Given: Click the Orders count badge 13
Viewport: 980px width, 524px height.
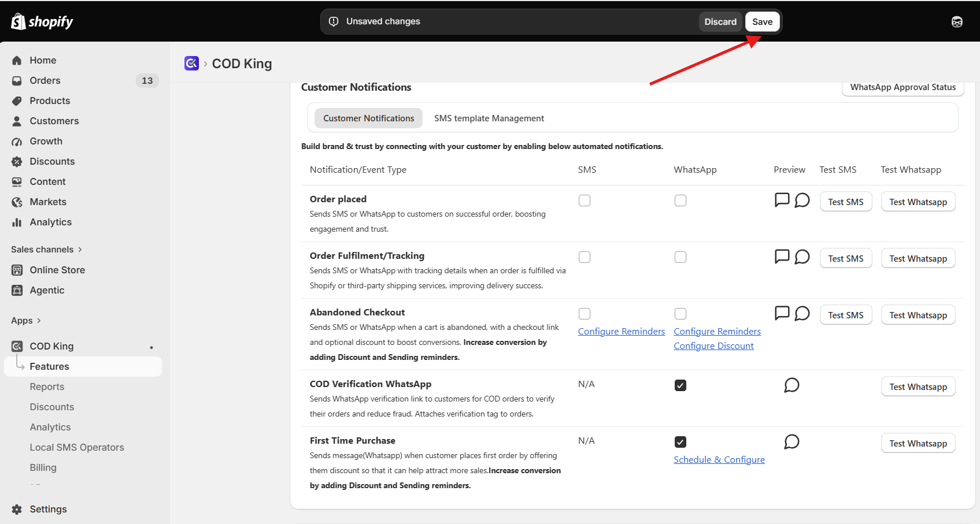Looking at the screenshot, I should point(147,80).
